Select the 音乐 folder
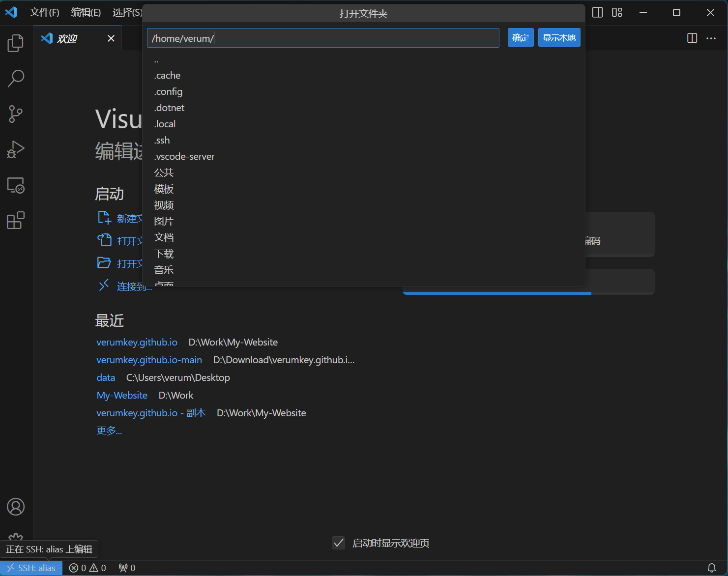This screenshot has width=728, height=576. click(x=364, y=270)
